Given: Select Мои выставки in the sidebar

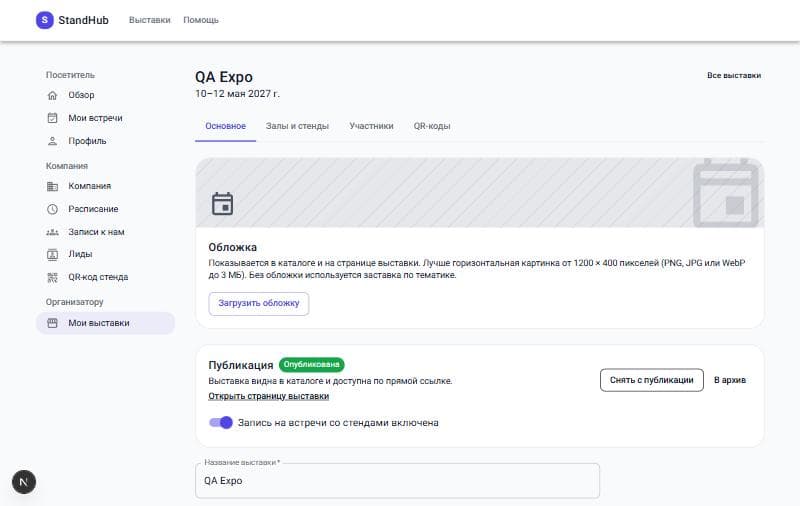Looking at the screenshot, I should 105,323.
